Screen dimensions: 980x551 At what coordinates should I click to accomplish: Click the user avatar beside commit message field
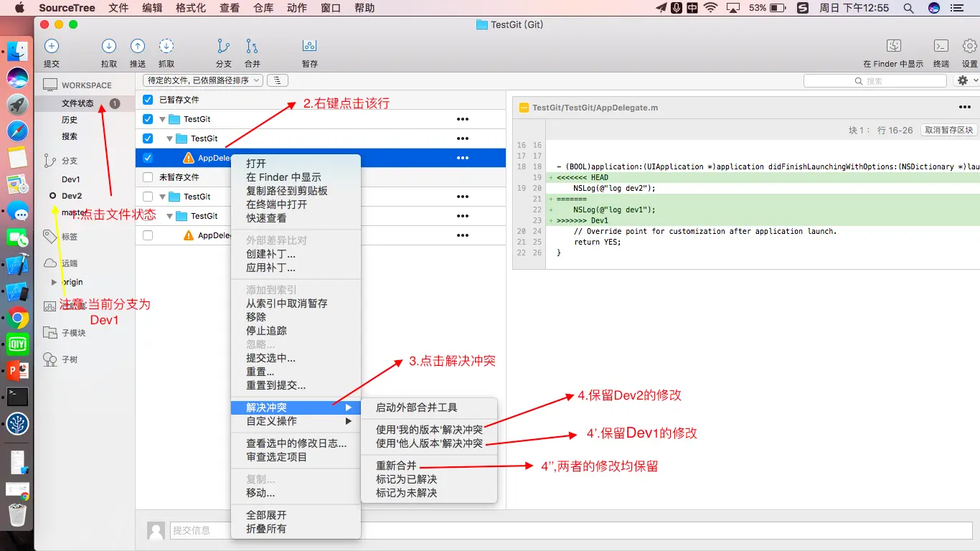[x=156, y=530]
